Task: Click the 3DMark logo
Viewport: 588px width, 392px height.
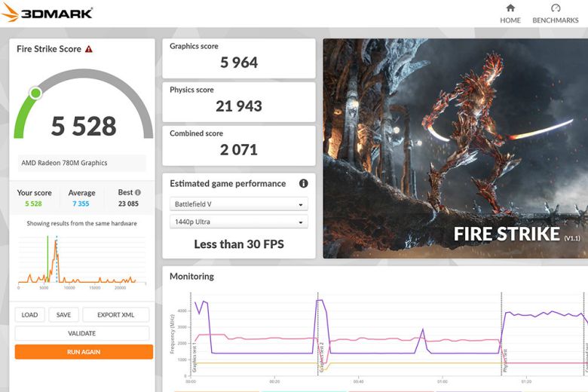Action: (48, 13)
